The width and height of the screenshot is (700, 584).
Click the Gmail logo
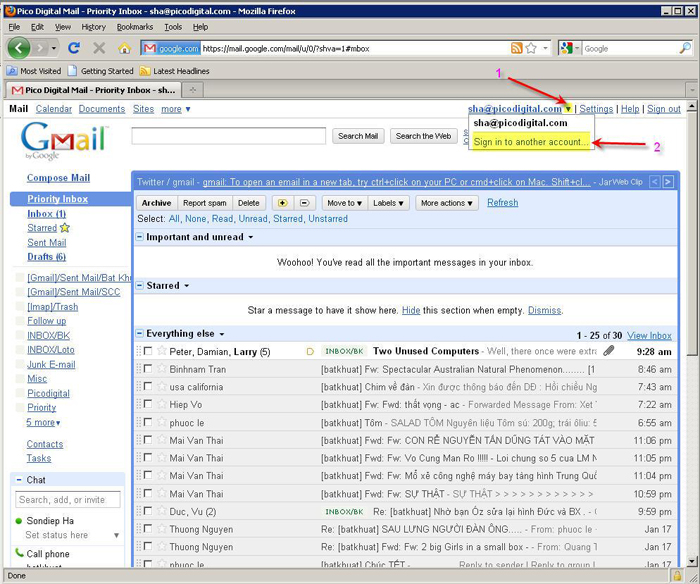coord(63,140)
